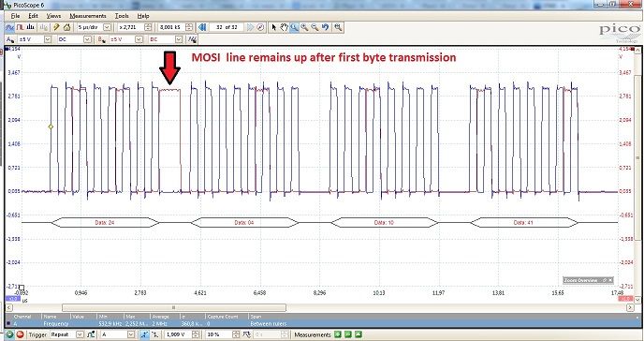Image resolution: width=644 pixels, height=341 pixels.
Task: Adjust the x 2,721 zoom stepper
Action: point(149,27)
